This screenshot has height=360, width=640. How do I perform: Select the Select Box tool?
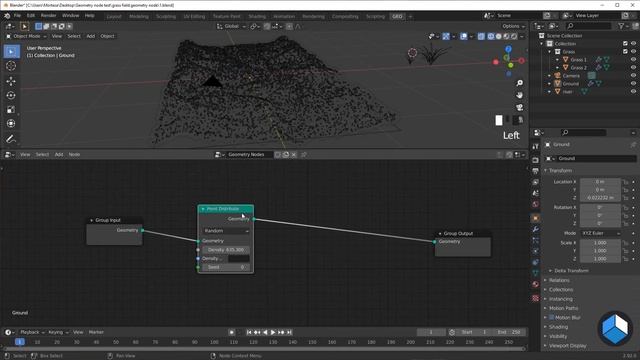pos(11,51)
